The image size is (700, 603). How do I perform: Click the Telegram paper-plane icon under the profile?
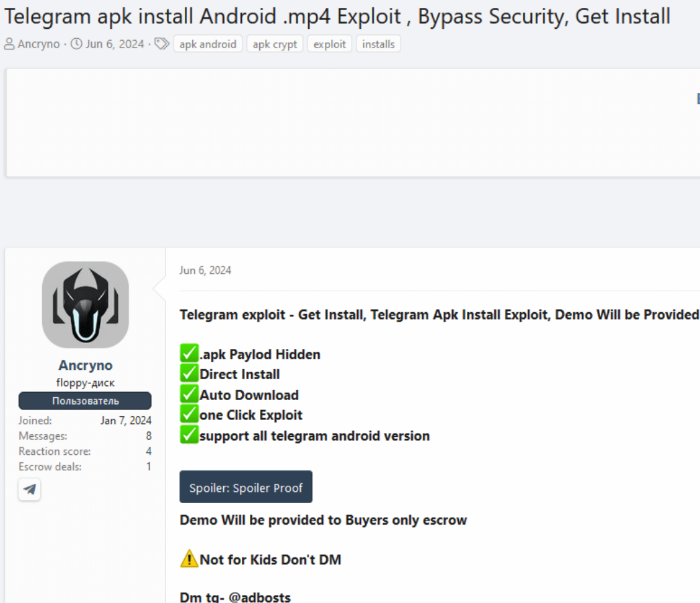tap(29, 490)
